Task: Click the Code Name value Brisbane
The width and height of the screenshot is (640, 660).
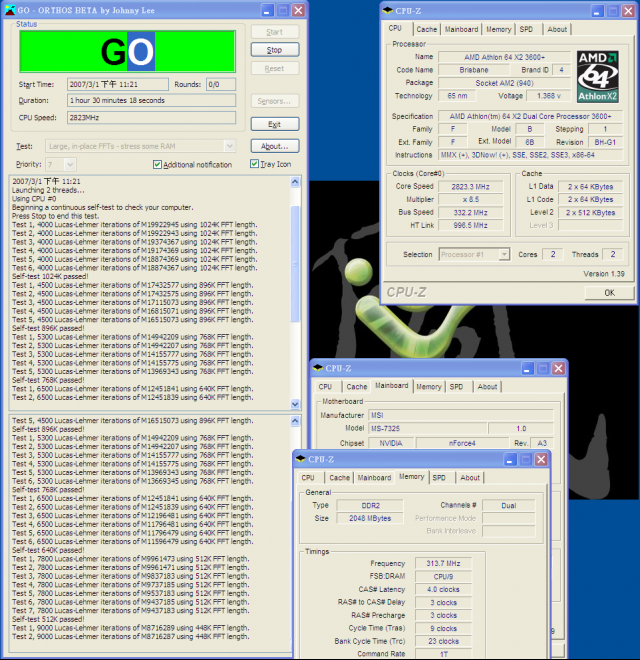Action: 474,70
